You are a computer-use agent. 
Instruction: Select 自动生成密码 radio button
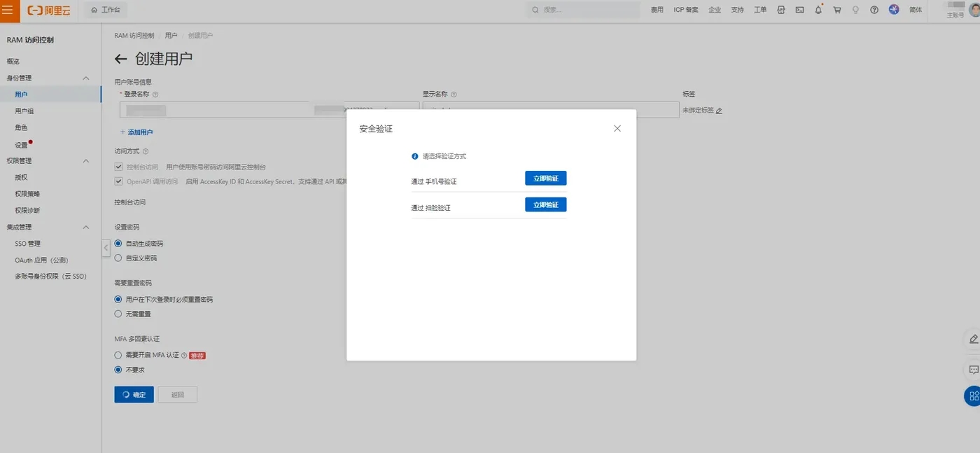[118, 244]
